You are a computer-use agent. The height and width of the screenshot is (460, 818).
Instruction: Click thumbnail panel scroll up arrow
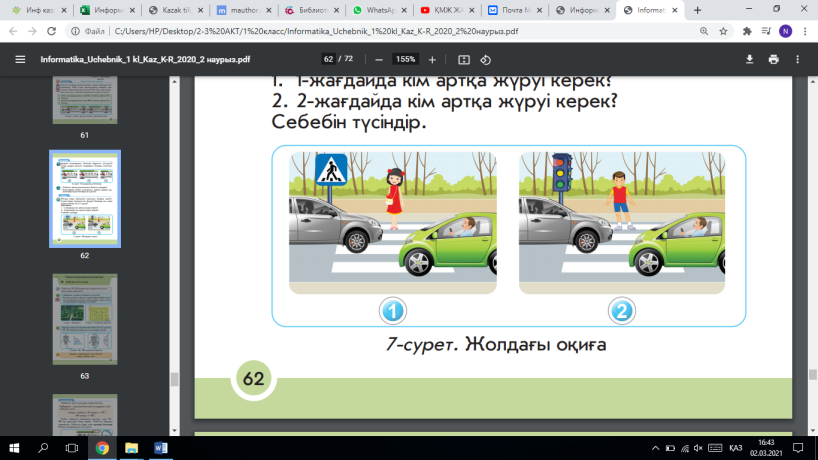point(175,81)
